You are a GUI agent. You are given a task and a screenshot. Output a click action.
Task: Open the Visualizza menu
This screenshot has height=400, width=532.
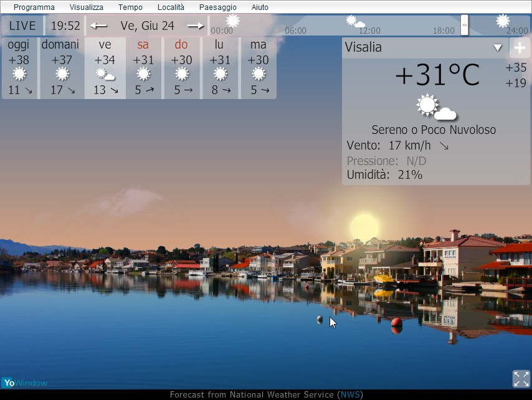pos(86,7)
